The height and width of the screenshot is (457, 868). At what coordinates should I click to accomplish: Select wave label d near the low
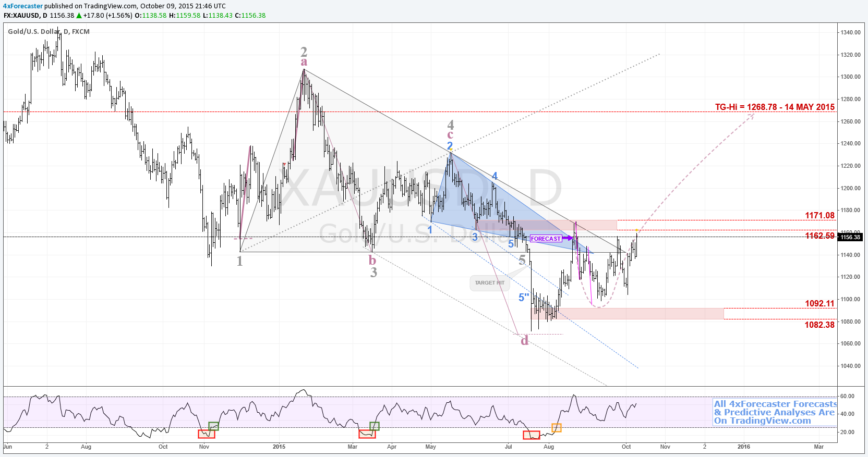point(525,340)
